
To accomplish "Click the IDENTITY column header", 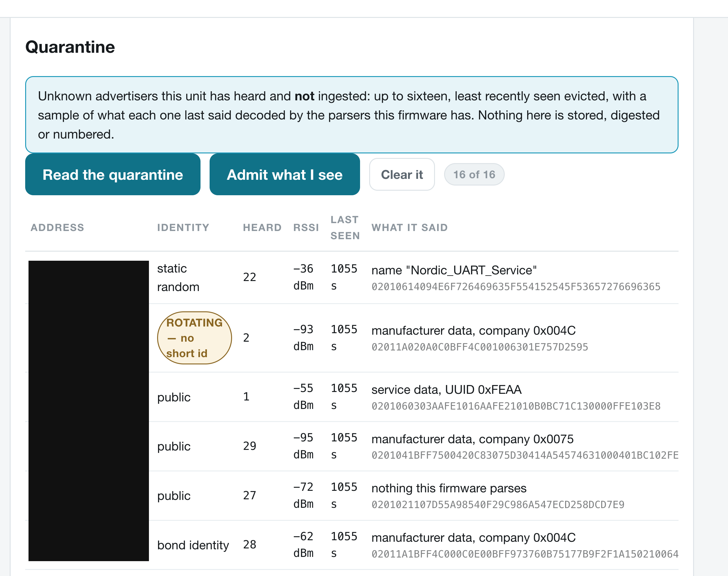I will click(x=183, y=228).
